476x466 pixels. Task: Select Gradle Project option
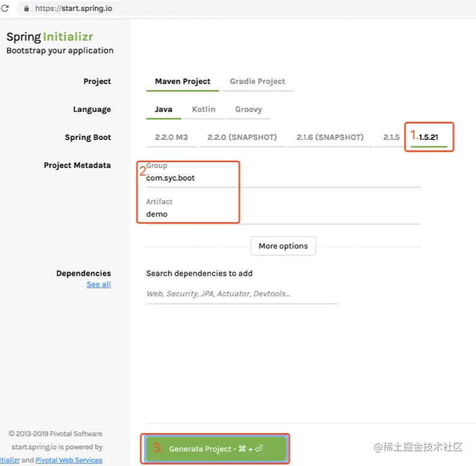pyautogui.click(x=257, y=81)
